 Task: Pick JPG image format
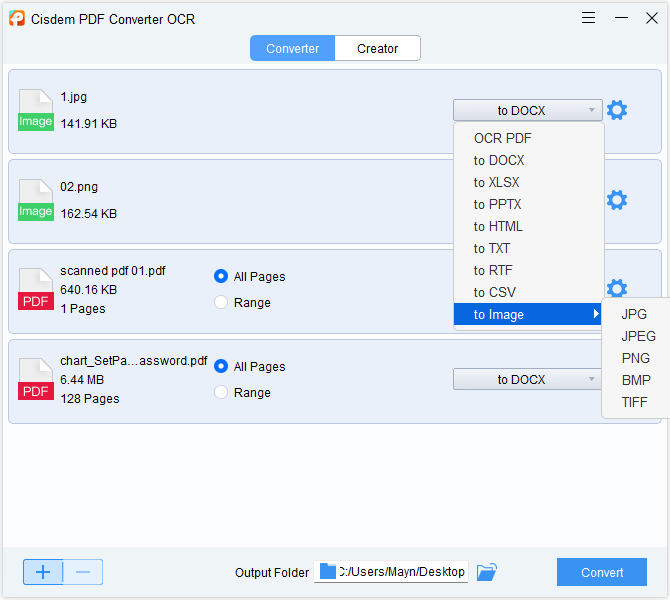tap(635, 314)
